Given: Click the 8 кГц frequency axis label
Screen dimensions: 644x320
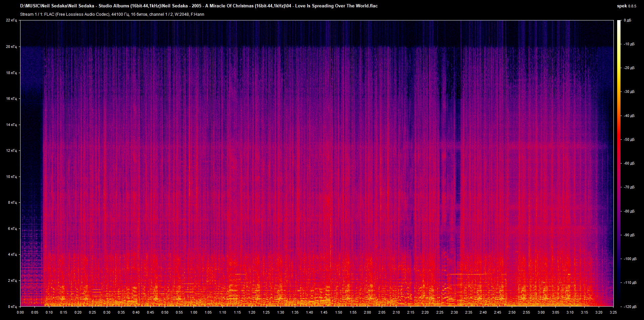Looking at the screenshot, I should coord(12,202).
